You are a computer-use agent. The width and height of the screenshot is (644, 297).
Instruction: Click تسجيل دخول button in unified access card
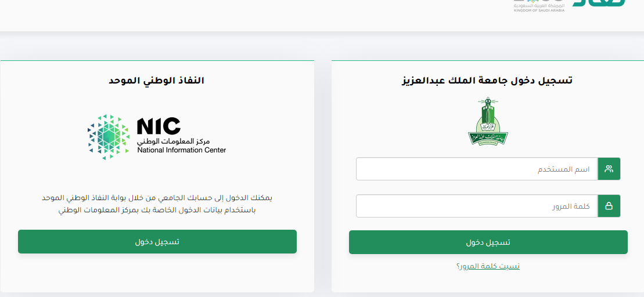coord(157,242)
